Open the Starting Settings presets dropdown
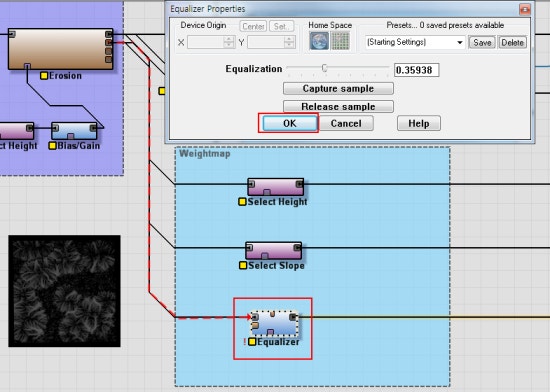Viewport: 550px width, 392px height. point(415,42)
